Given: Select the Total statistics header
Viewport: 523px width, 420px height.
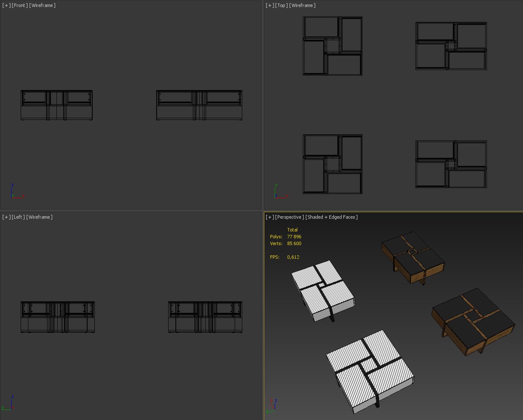Looking at the screenshot, I should coord(292,230).
